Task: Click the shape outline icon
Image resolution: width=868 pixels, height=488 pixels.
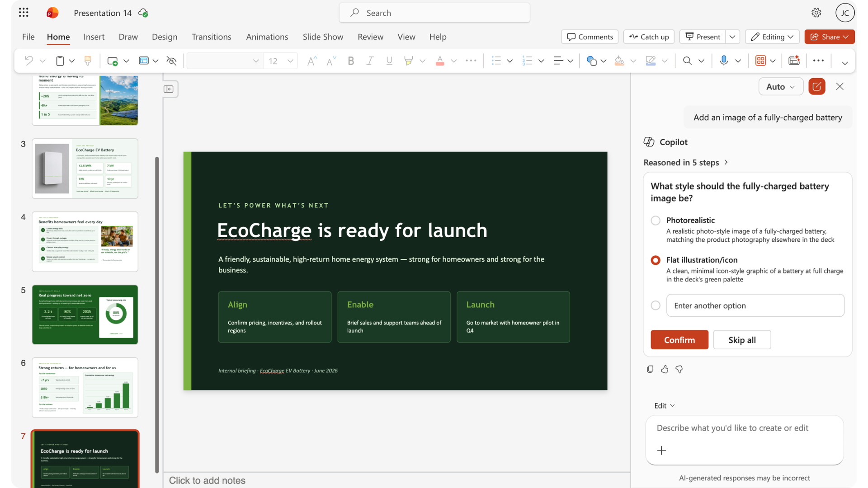Action: pyautogui.click(x=651, y=61)
